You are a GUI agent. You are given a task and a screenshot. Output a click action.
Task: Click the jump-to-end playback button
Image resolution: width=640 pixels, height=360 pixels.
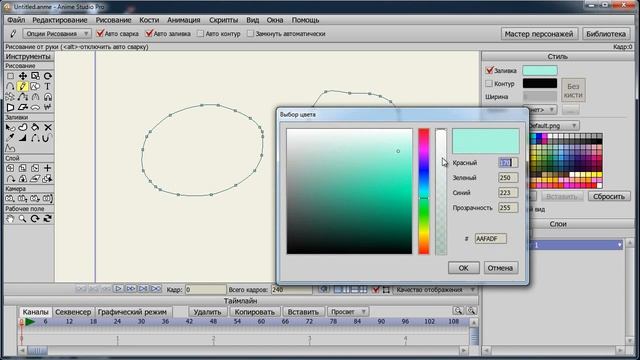156,289
